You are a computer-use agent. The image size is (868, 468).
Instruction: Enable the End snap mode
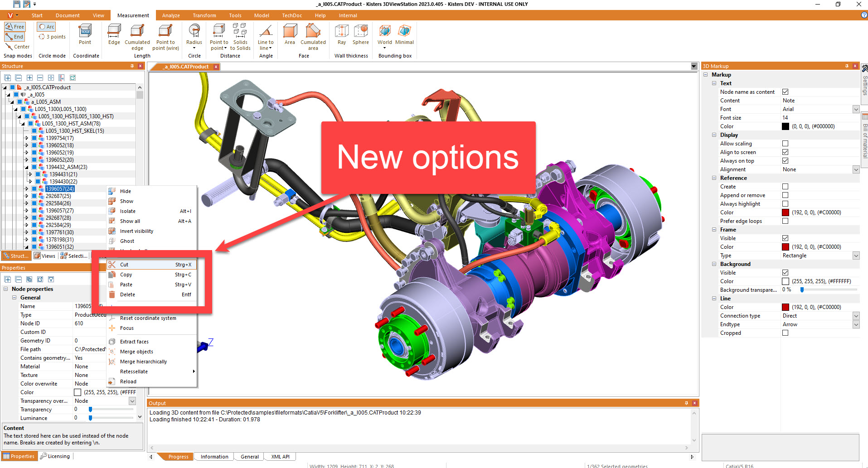pyautogui.click(x=15, y=37)
